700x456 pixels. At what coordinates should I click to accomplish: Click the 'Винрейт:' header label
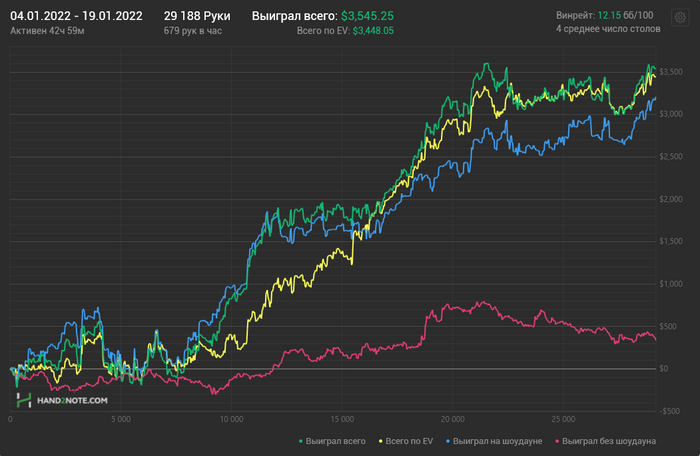pos(575,15)
